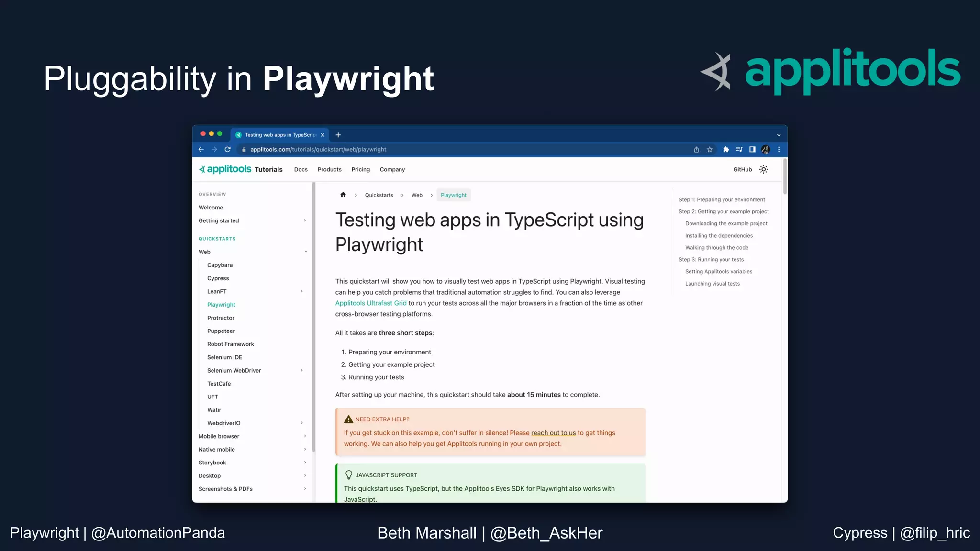The image size is (980, 551).
Task: Bookmark page with the star icon
Action: point(710,150)
